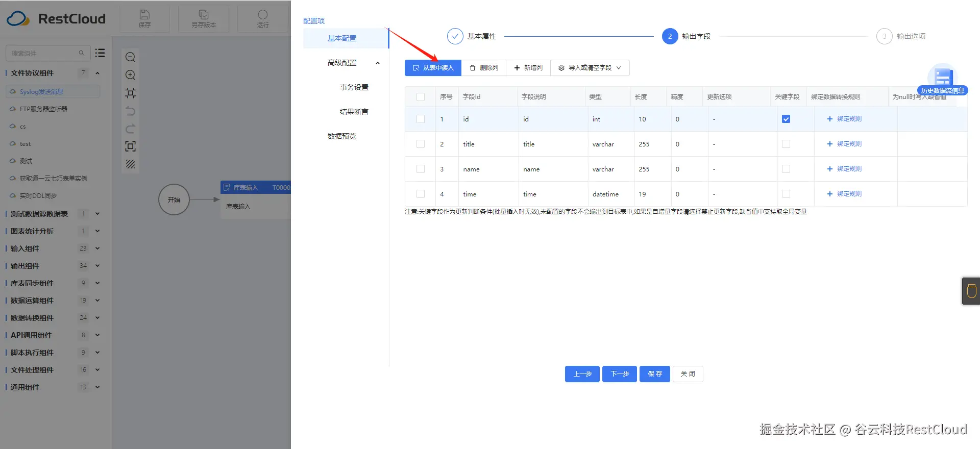This screenshot has height=449, width=980.
Task: Click the RestCloud logo
Action: tap(56, 19)
